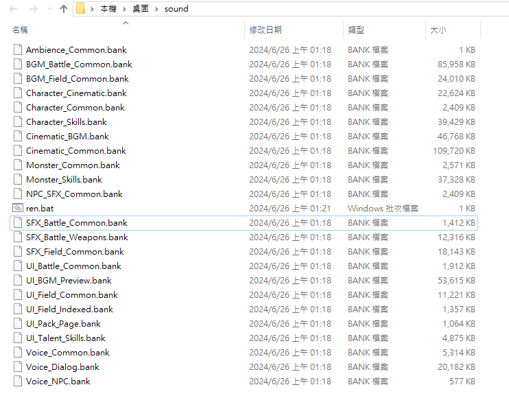Screen dimensions: 509x420
Task: Select Ambience_Common.bank file icon
Action: [x=18, y=49]
